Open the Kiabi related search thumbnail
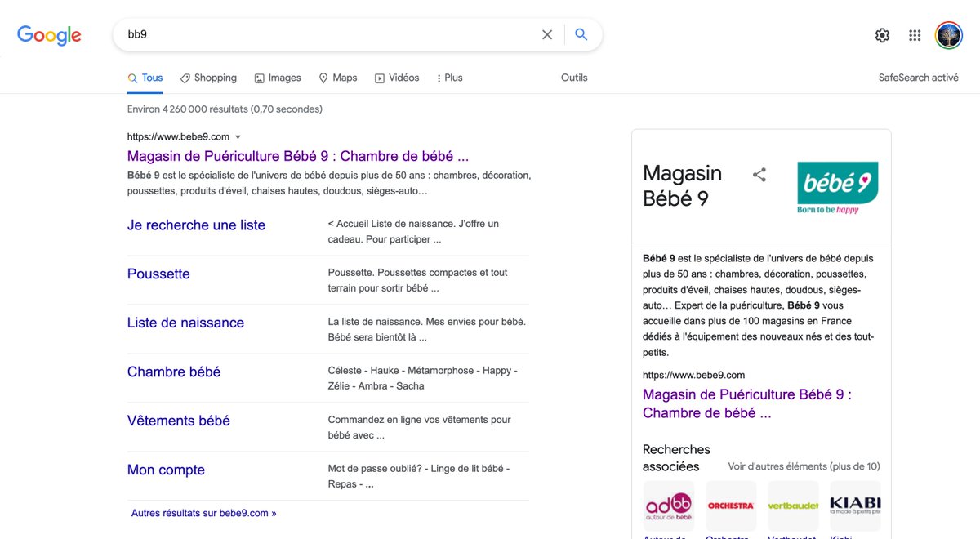Viewport: 980px width, 539px height. coord(855,506)
